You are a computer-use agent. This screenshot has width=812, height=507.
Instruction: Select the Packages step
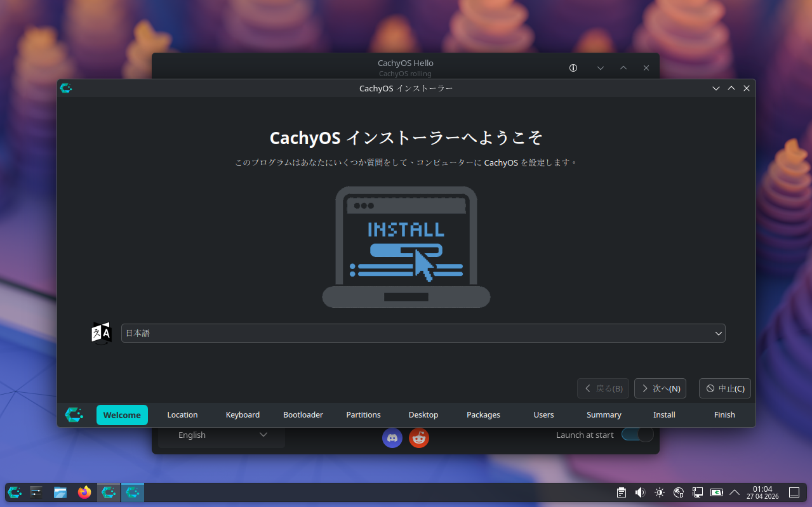(483, 415)
